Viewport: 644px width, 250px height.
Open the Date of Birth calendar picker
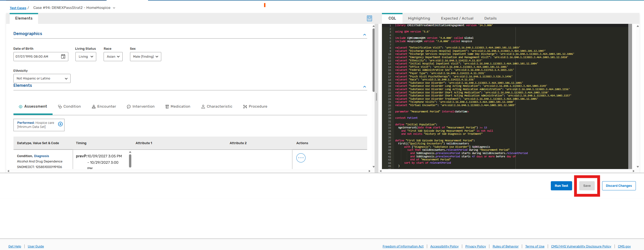coord(63,57)
